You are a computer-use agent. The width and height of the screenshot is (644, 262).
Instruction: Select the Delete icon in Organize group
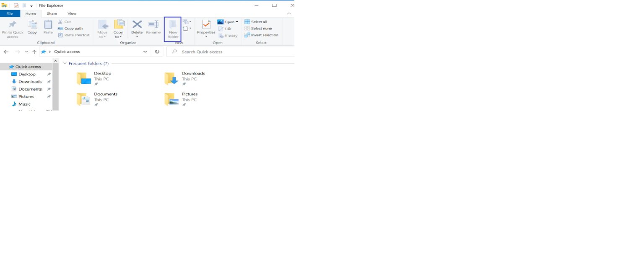click(137, 28)
